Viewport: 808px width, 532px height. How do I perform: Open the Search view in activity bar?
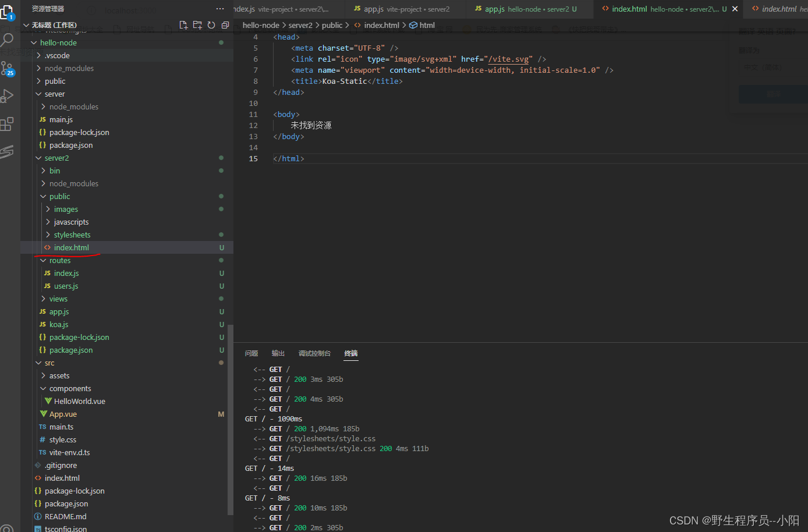coord(7,40)
